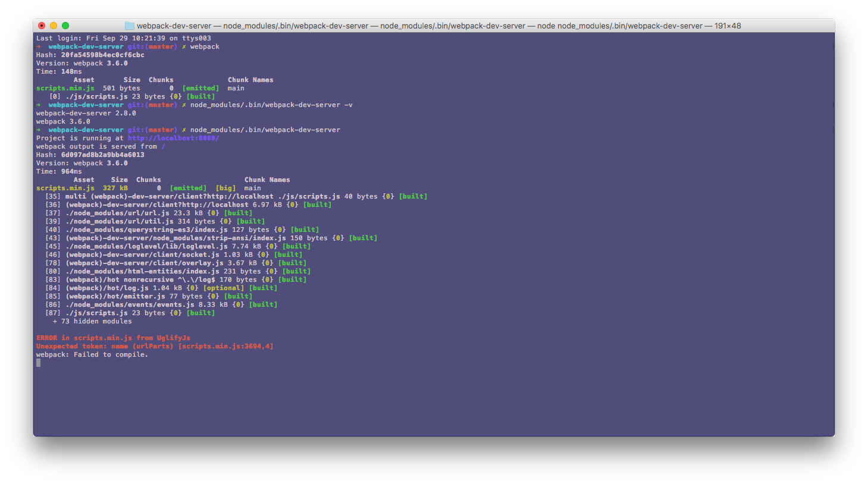Click module line '[36]' of 6.97 kB
Viewport: 868px width, 484px height.
tap(188, 205)
